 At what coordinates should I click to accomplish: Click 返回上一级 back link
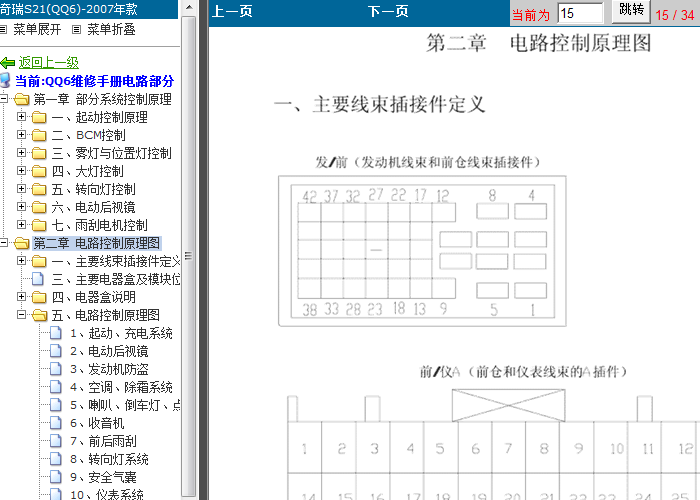tap(49, 62)
